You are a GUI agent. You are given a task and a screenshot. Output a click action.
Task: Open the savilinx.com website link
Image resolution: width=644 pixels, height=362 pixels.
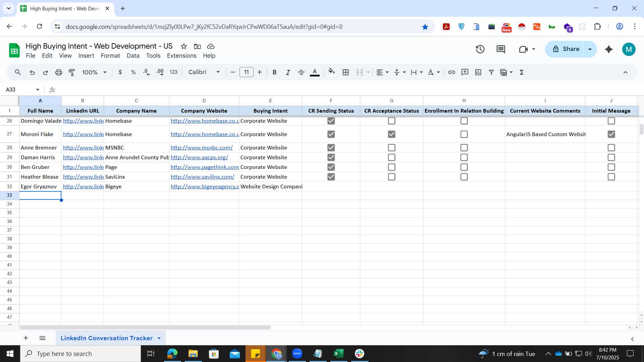pyautogui.click(x=203, y=177)
